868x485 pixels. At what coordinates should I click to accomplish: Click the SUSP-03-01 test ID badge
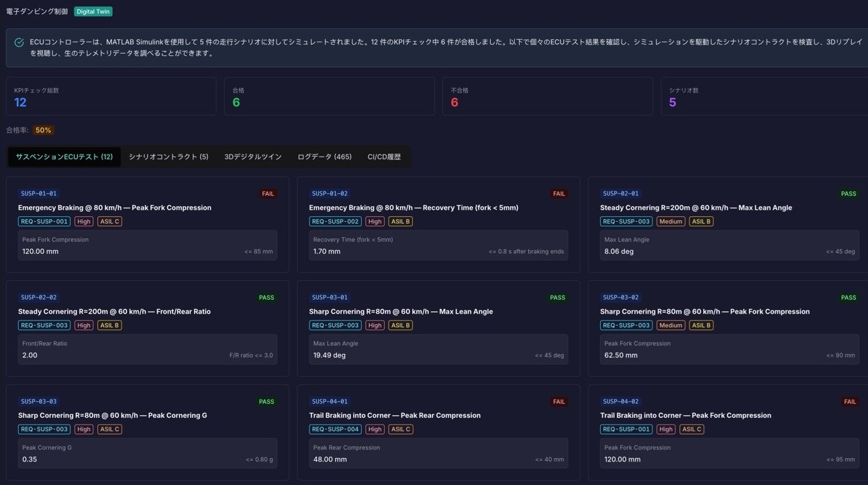[x=330, y=298]
